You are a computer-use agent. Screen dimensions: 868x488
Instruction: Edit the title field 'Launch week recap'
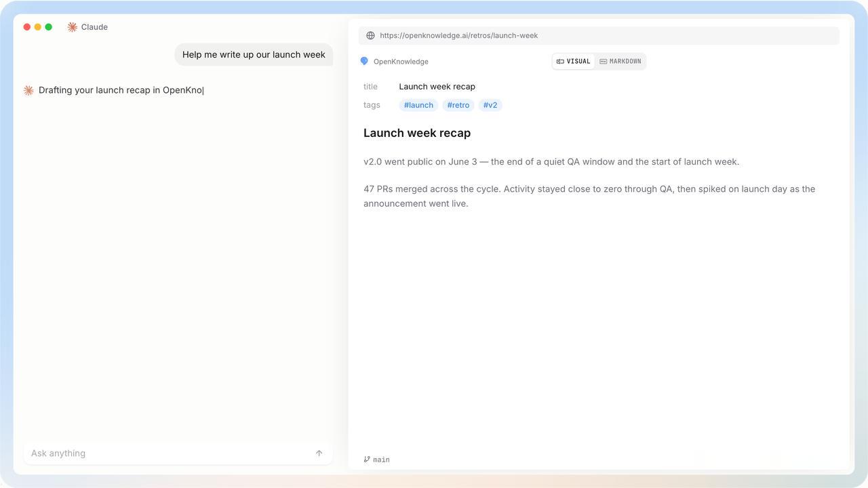point(437,87)
